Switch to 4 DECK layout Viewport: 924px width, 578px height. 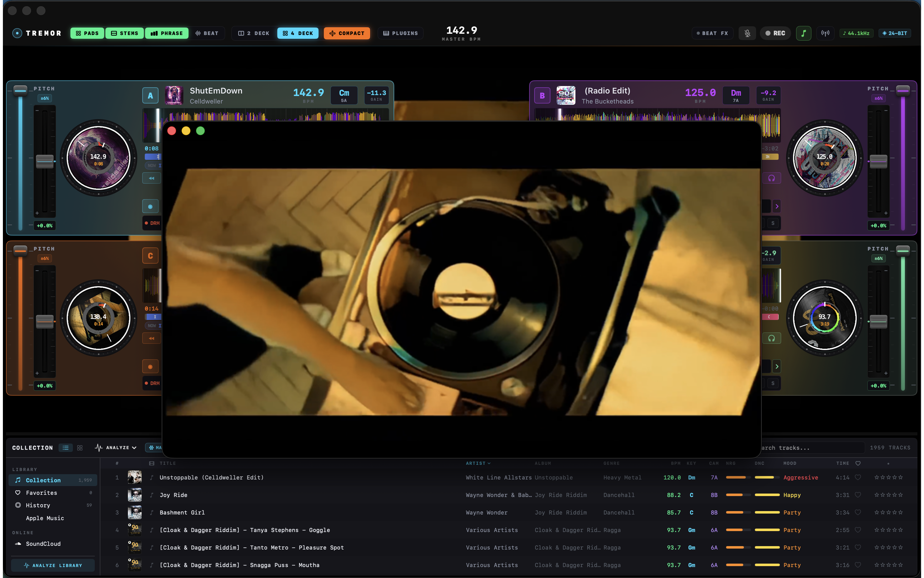click(x=298, y=33)
